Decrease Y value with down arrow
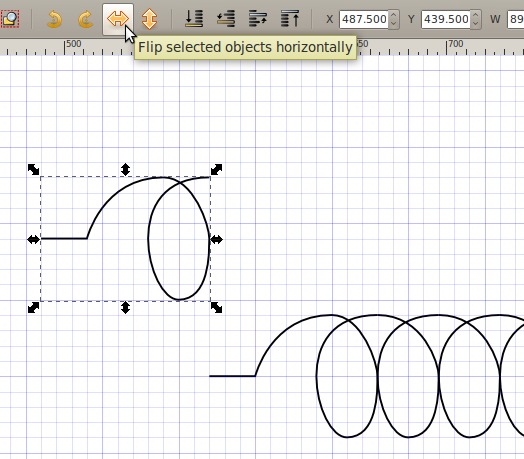524x459 pixels. pyautogui.click(x=476, y=24)
